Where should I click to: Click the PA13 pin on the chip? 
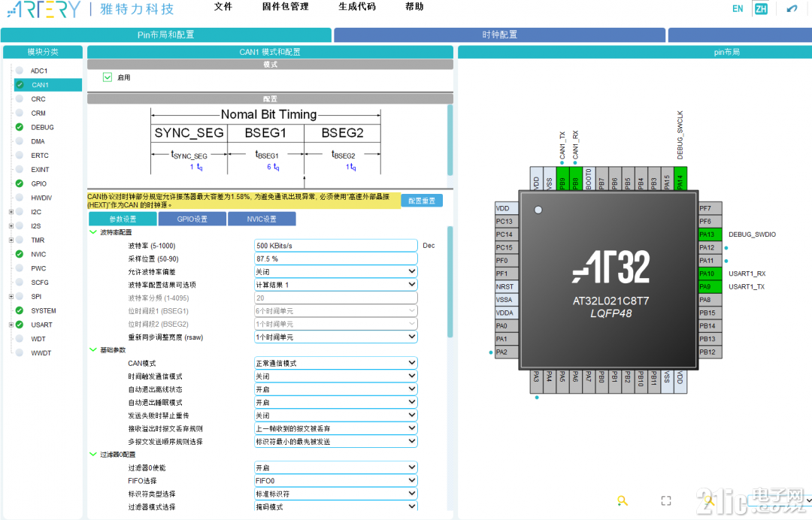tap(710, 234)
